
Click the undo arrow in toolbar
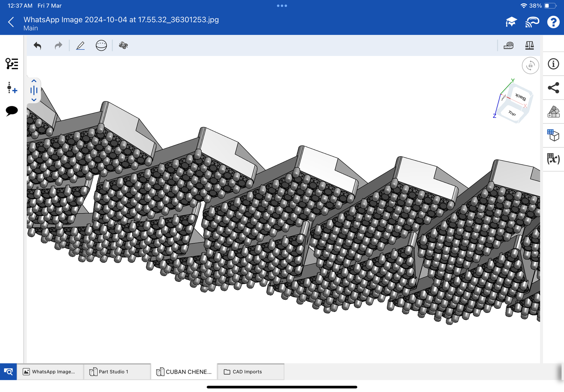click(38, 46)
